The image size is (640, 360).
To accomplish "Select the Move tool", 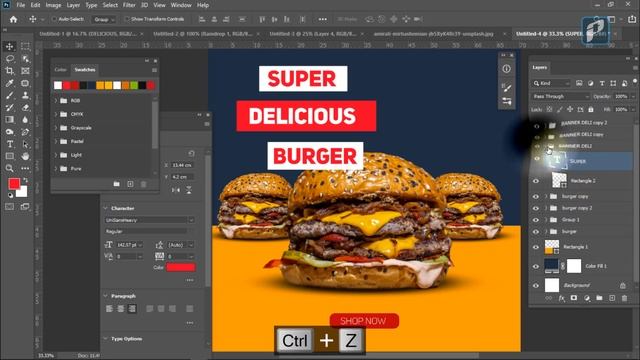I will click(x=9, y=46).
